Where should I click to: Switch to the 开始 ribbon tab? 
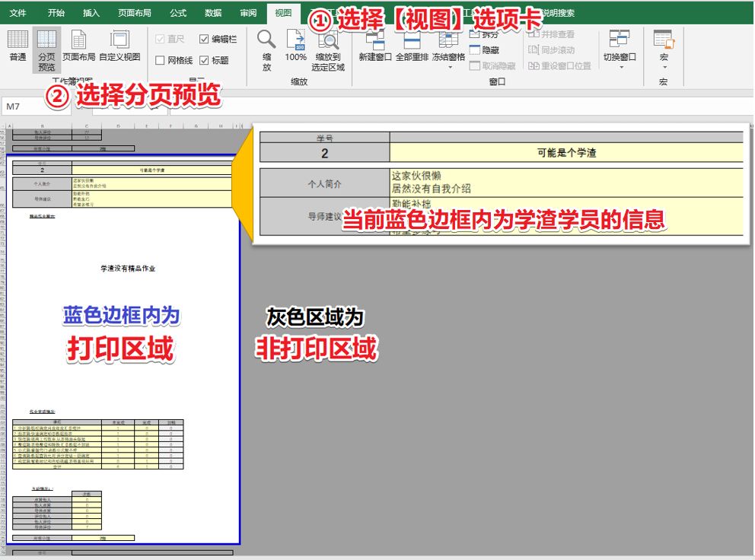pyautogui.click(x=56, y=12)
